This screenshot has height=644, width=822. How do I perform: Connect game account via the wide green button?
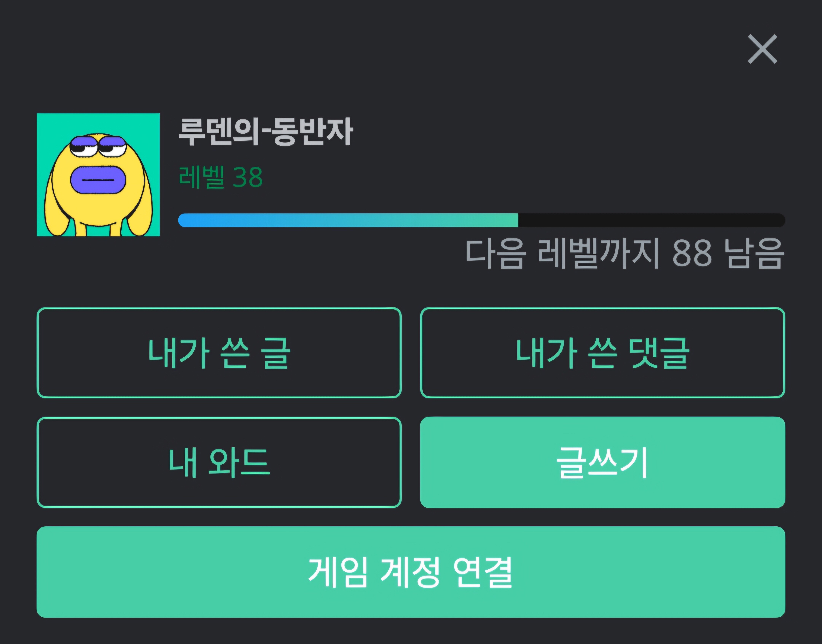pos(411,572)
